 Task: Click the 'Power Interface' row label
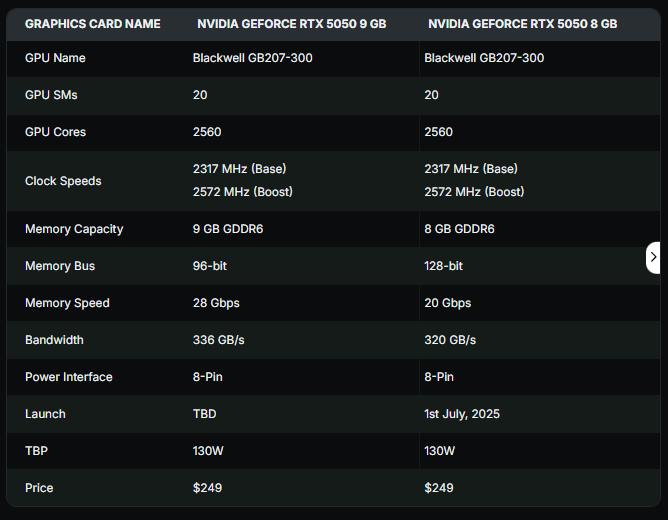tap(68, 377)
